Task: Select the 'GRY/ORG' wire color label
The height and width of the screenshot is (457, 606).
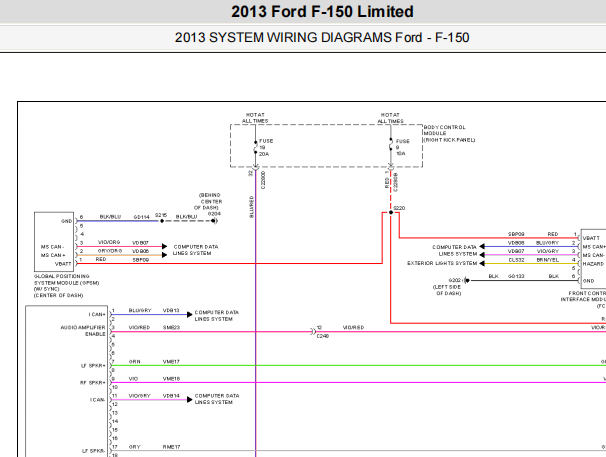Action: click(x=110, y=251)
